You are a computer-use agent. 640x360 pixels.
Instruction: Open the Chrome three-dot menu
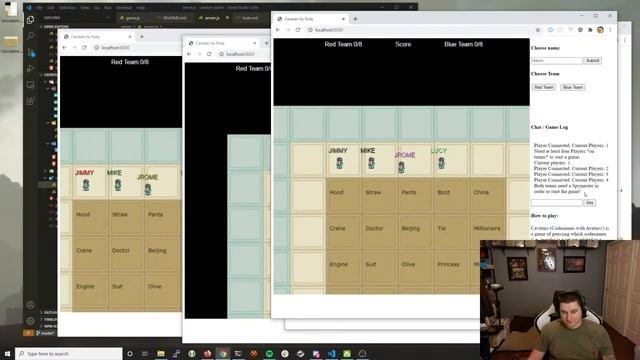pos(610,30)
